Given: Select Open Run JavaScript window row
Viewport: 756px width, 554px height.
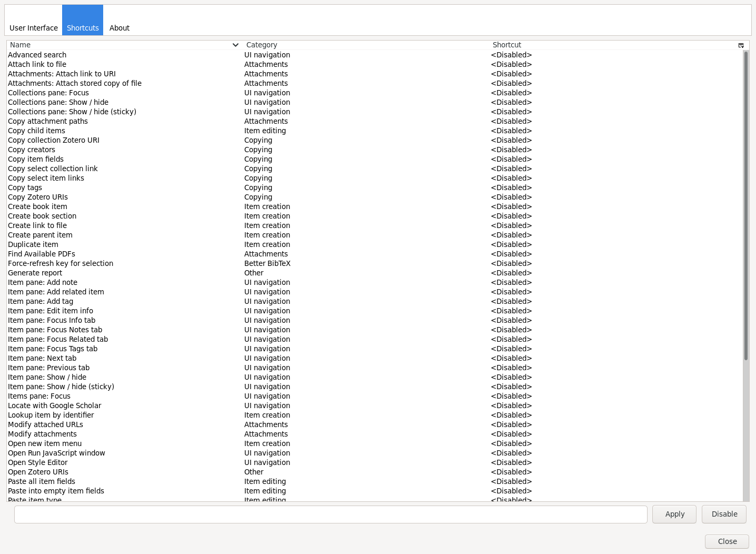Looking at the screenshot, I should 374,453.
